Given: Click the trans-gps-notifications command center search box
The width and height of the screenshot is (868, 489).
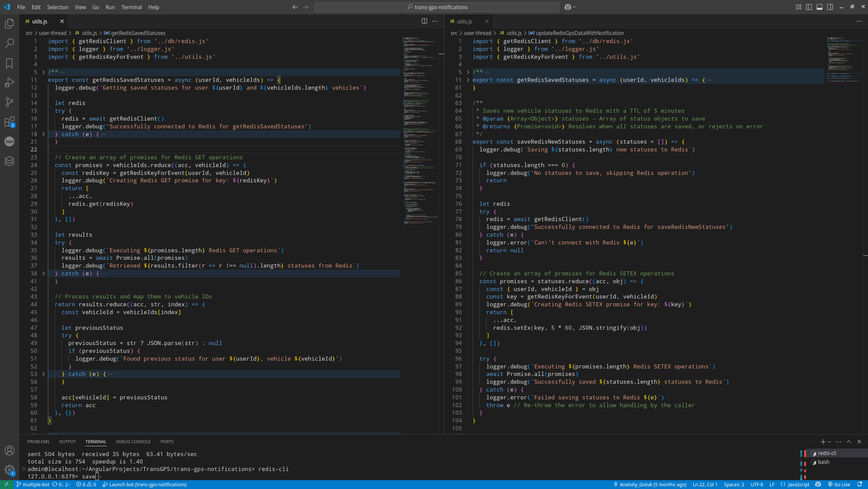Looking at the screenshot, I should coord(437,7).
